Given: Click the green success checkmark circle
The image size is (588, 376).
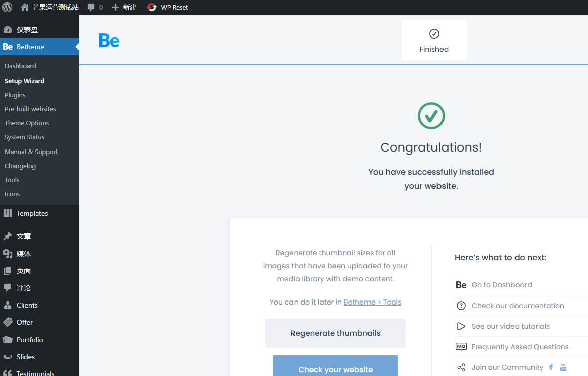Looking at the screenshot, I should (x=431, y=116).
